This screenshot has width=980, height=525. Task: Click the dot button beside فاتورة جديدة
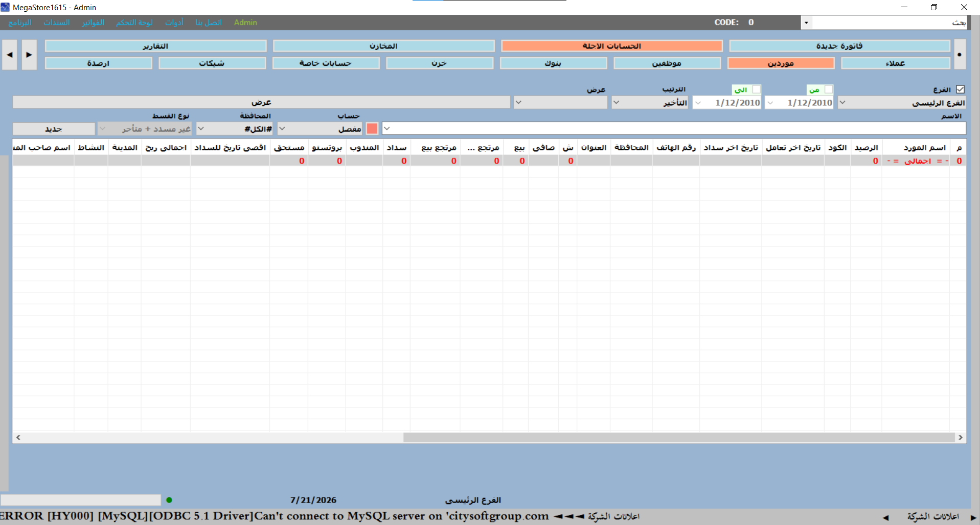(x=960, y=55)
